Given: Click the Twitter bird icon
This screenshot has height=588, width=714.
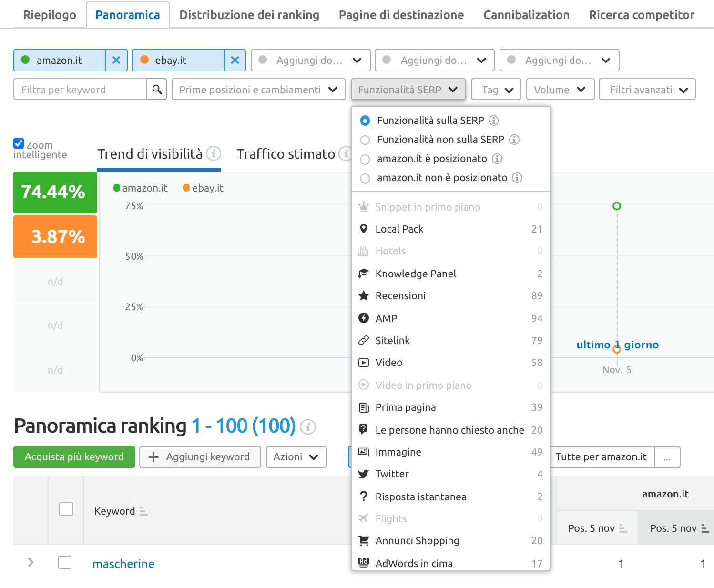Looking at the screenshot, I should [x=364, y=474].
